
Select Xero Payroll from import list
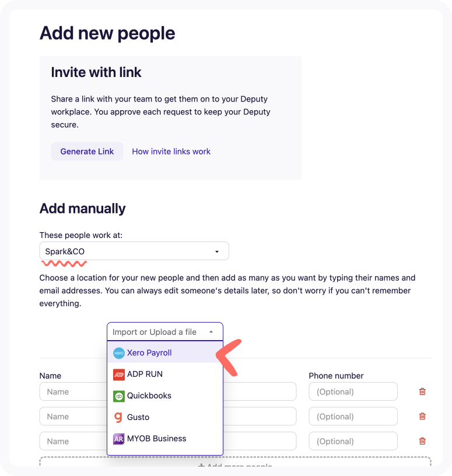149,353
